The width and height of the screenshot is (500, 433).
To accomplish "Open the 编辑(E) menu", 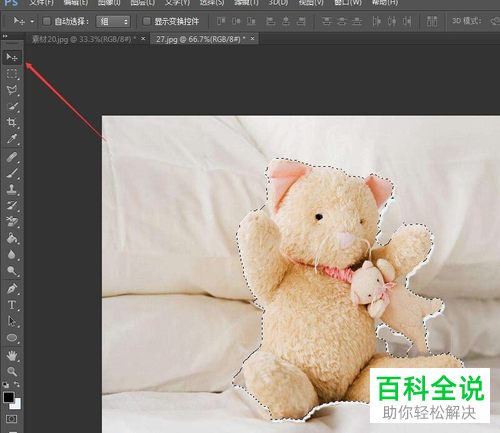I will 76,3.
